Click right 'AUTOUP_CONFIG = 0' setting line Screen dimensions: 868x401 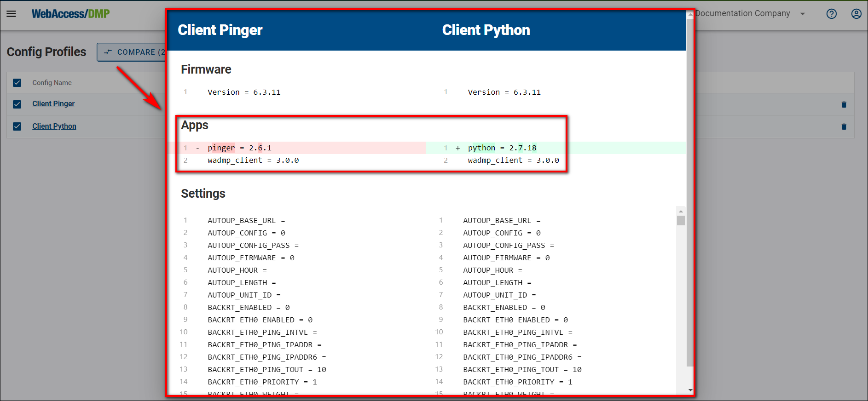[502, 233]
